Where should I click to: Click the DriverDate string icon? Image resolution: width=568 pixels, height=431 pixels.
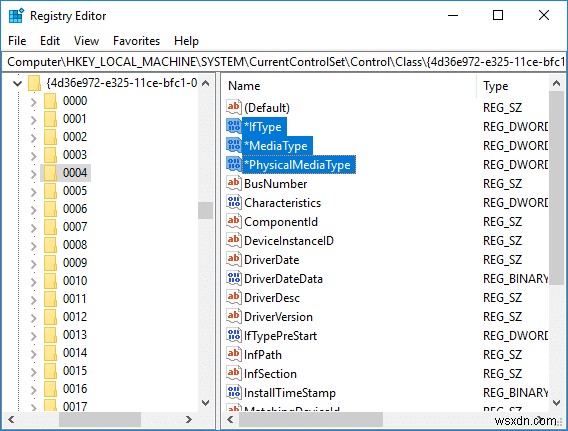click(234, 260)
